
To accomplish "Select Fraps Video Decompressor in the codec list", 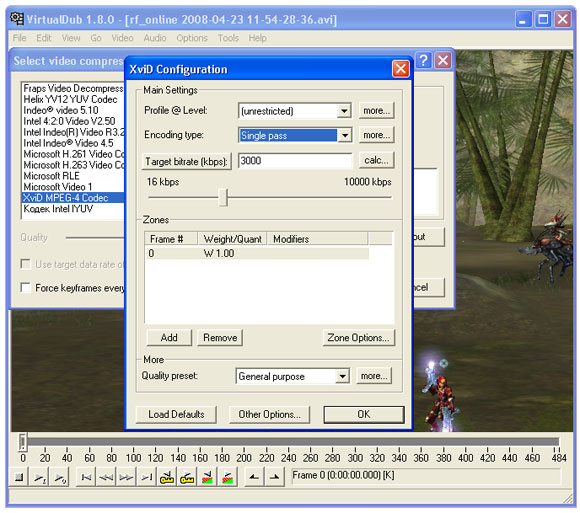I will pos(73,88).
